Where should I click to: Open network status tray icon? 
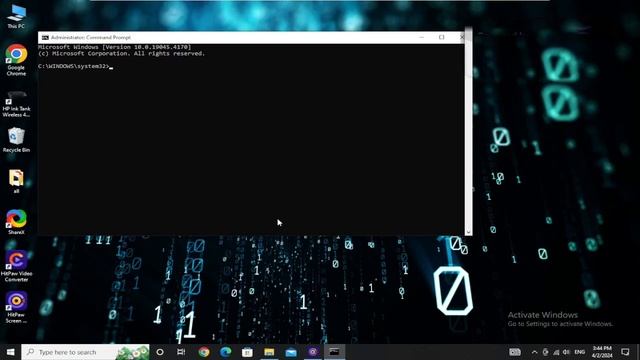click(x=556, y=352)
